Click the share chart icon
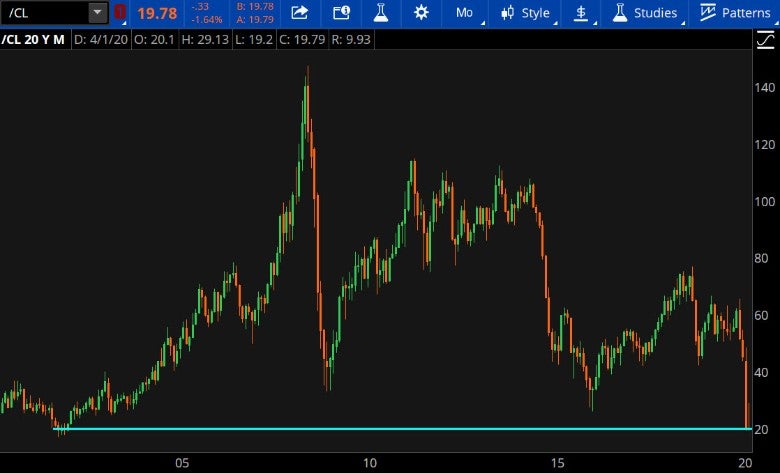 pos(299,12)
